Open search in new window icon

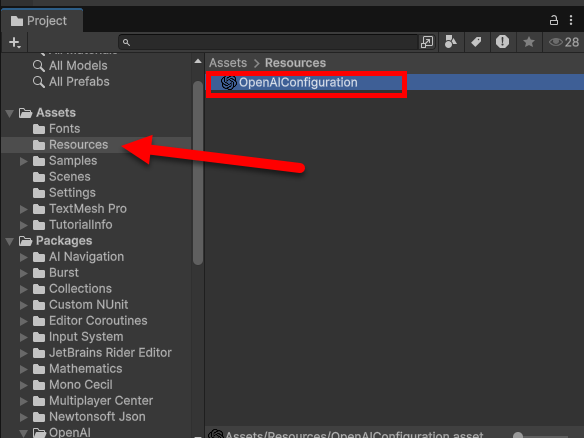click(427, 42)
